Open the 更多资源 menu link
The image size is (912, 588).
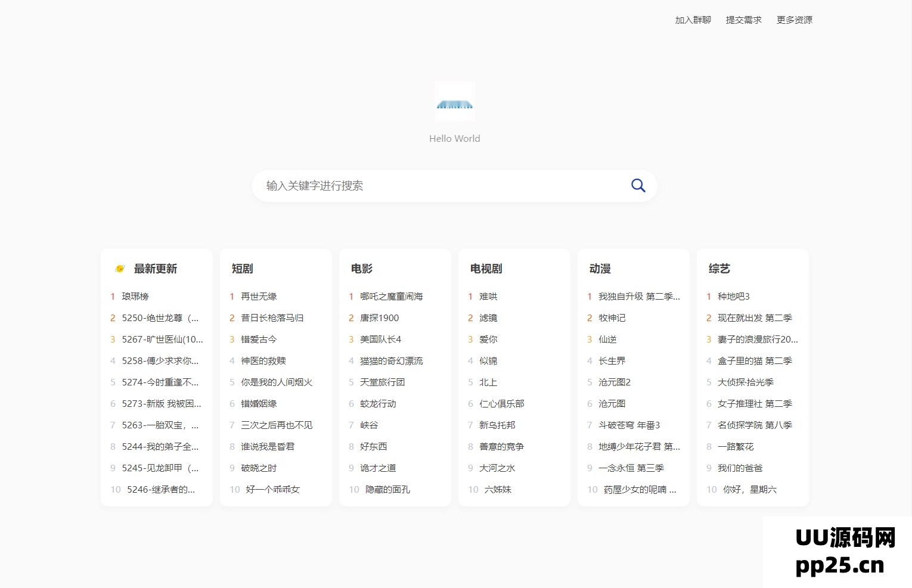[x=794, y=20]
